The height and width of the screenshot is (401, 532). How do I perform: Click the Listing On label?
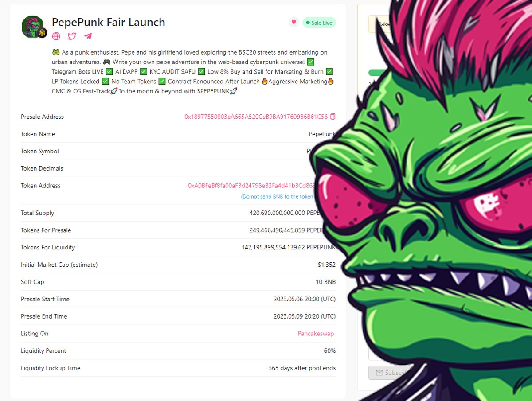click(35, 334)
